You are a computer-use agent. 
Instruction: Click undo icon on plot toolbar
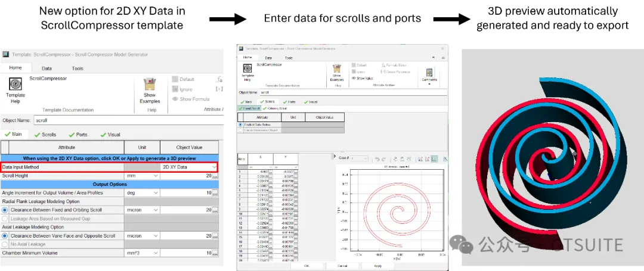coord(377,158)
